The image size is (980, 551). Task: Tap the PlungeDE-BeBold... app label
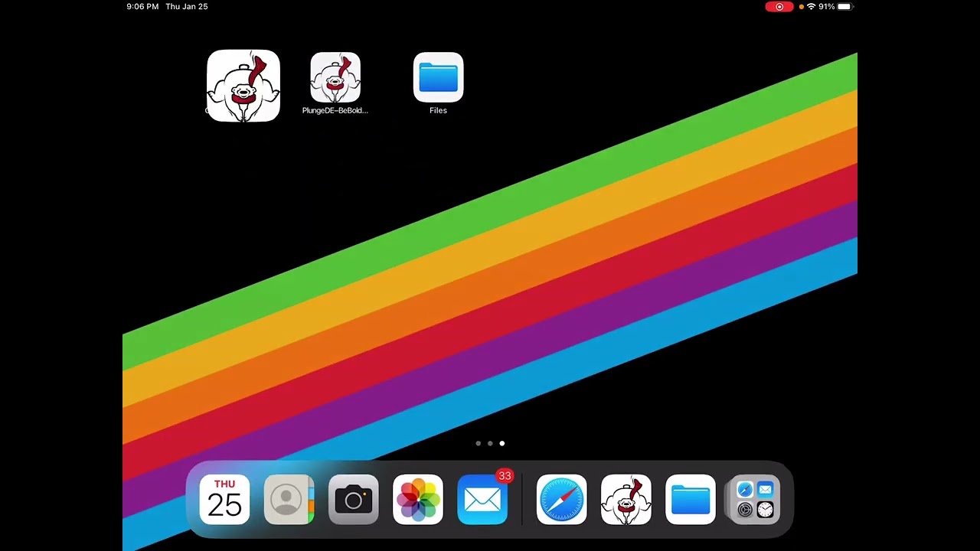335,110
